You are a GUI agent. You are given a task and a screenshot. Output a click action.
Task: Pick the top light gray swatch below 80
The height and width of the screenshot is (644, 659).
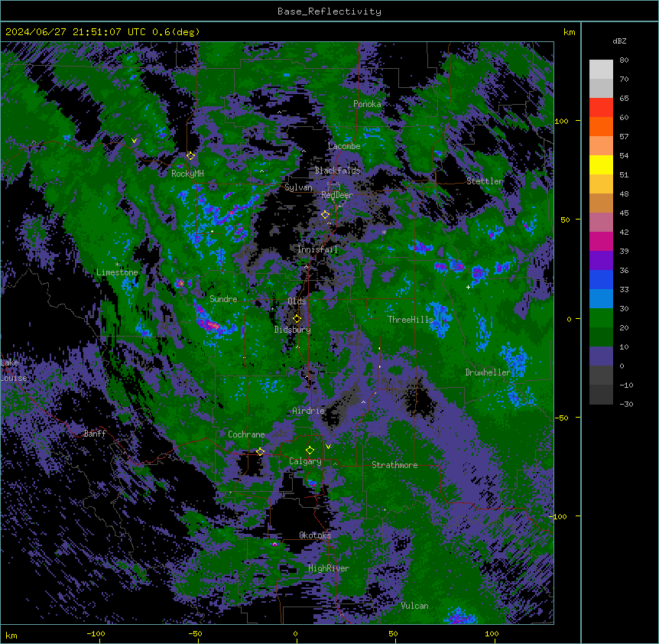coord(601,70)
